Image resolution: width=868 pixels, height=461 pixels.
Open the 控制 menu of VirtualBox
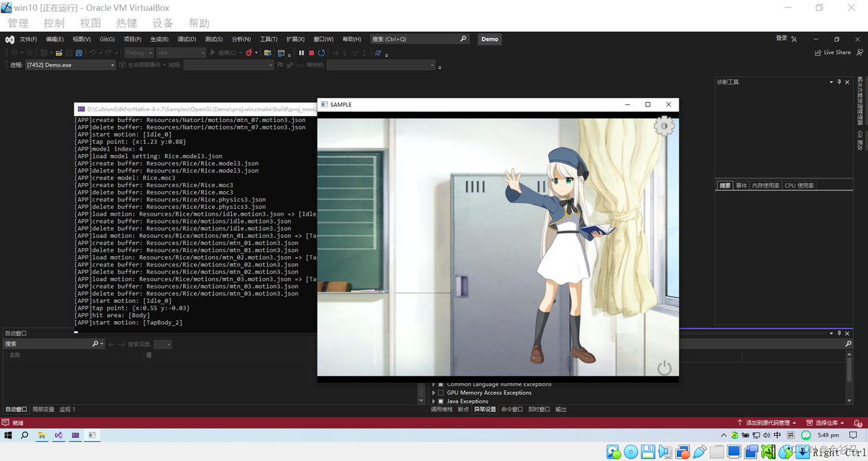[x=54, y=23]
